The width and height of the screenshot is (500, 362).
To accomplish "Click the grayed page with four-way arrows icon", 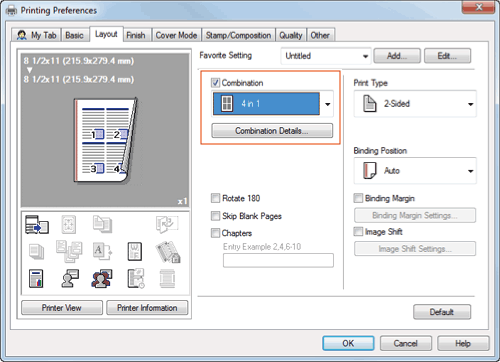I will click(x=69, y=224).
